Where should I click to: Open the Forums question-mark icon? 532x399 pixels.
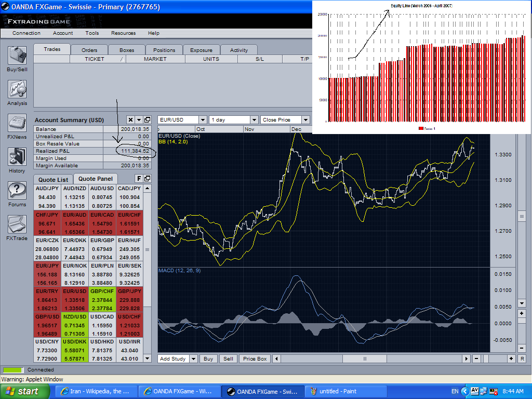pyautogui.click(x=17, y=191)
